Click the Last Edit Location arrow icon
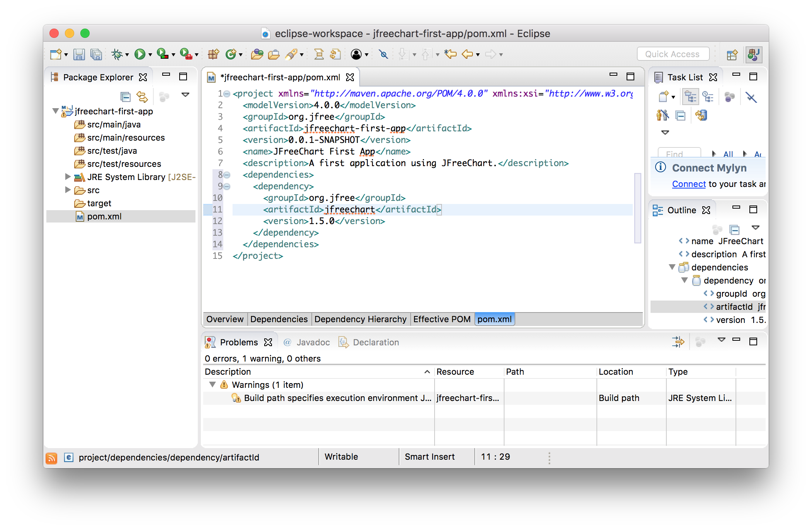Screen dimensions: 812x530 (450, 54)
